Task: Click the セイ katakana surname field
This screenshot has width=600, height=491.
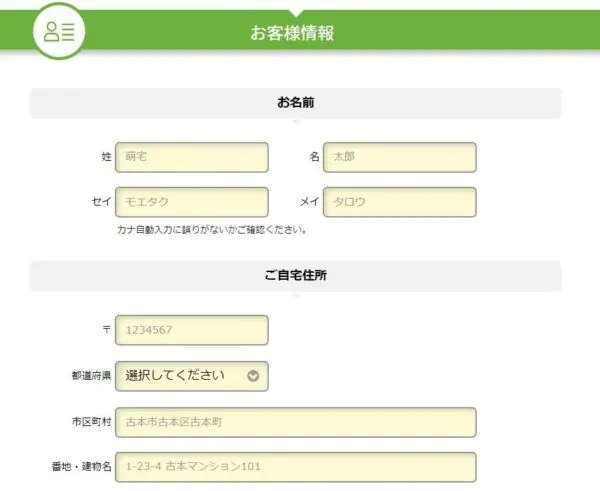Action: (x=192, y=202)
